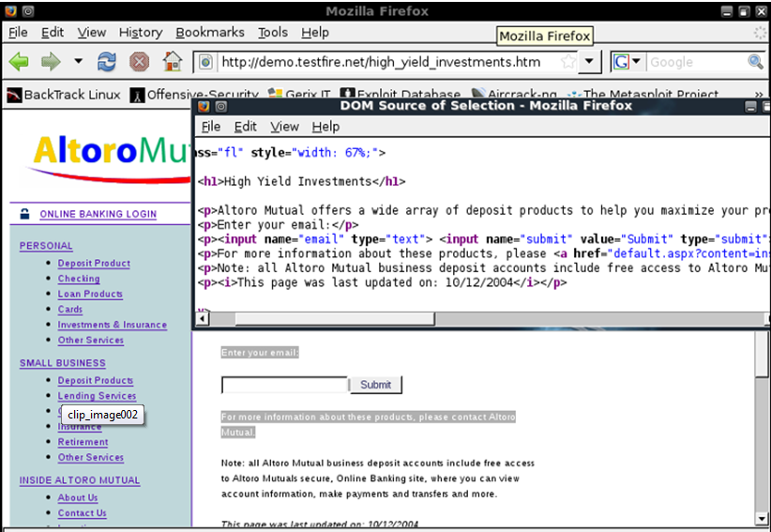The height and width of the screenshot is (532, 771).
Task: Open Deposit Products under Small Business
Action: click(x=96, y=380)
